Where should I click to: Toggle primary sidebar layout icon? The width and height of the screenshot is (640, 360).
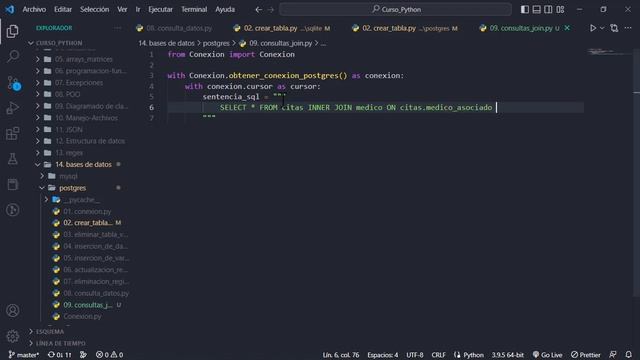[x=525, y=9]
